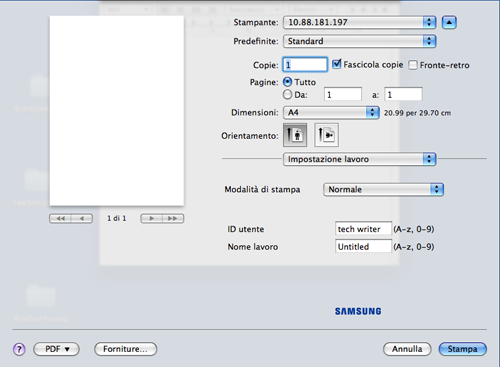Image resolution: width=500 pixels, height=367 pixels.
Task: Jump to last page in preview
Action: 173,219
